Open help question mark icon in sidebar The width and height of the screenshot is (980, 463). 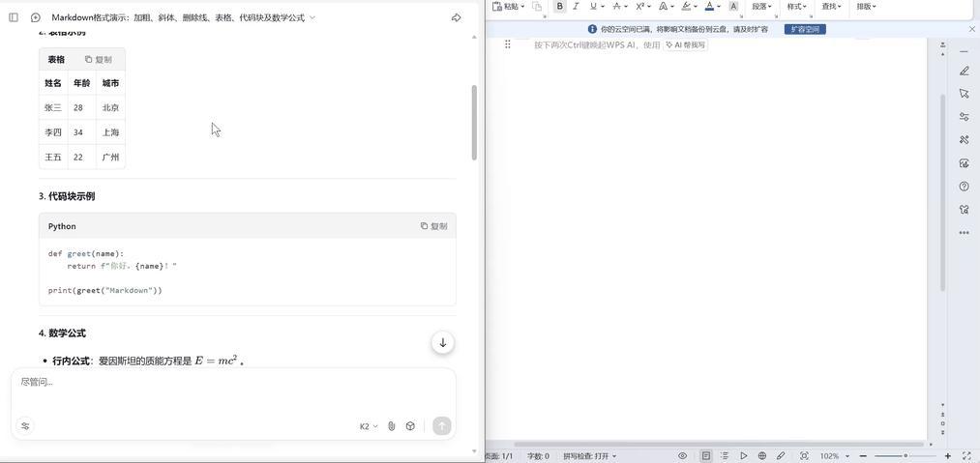[964, 187]
